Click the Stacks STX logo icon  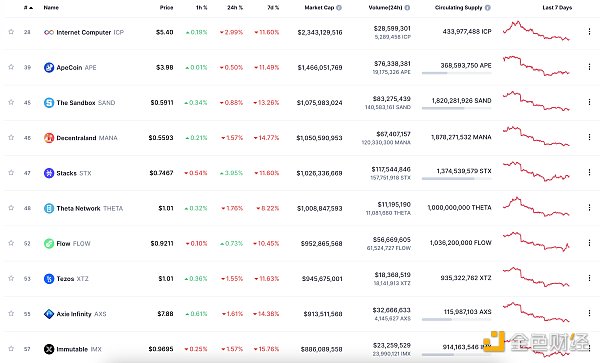pos(49,173)
